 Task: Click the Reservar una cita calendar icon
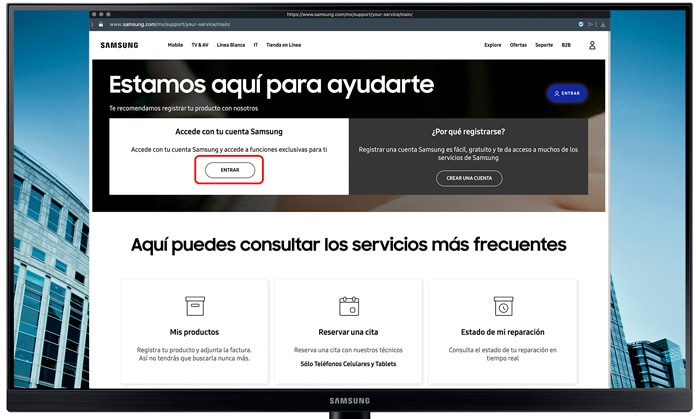click(348, 306)
